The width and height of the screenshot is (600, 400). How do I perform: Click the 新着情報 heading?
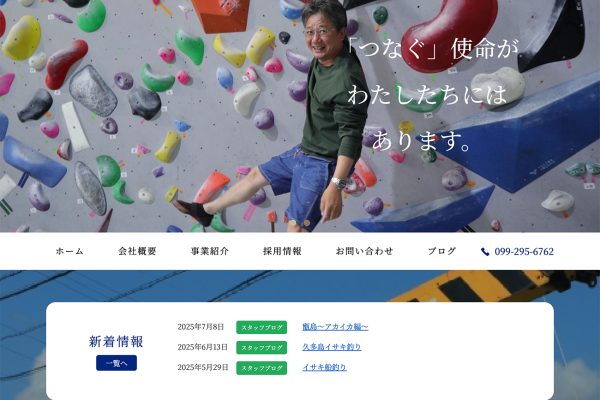coord(116,341)
